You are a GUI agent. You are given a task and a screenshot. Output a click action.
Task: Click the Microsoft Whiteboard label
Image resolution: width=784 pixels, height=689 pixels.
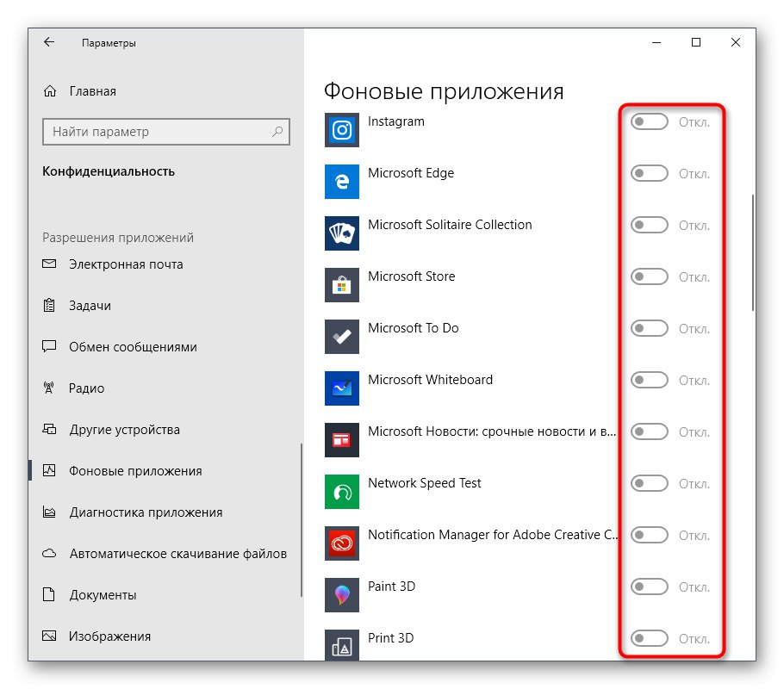point(431,380)
